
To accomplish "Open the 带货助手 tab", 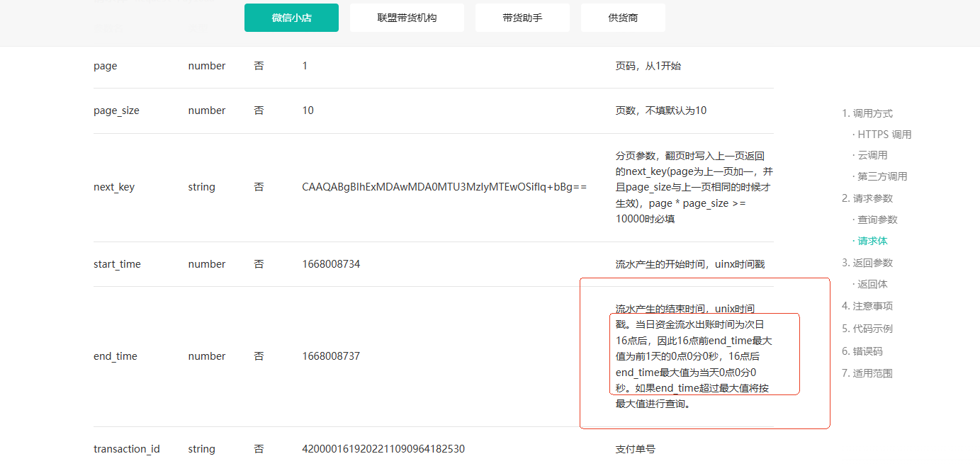I will coord(522,18).
